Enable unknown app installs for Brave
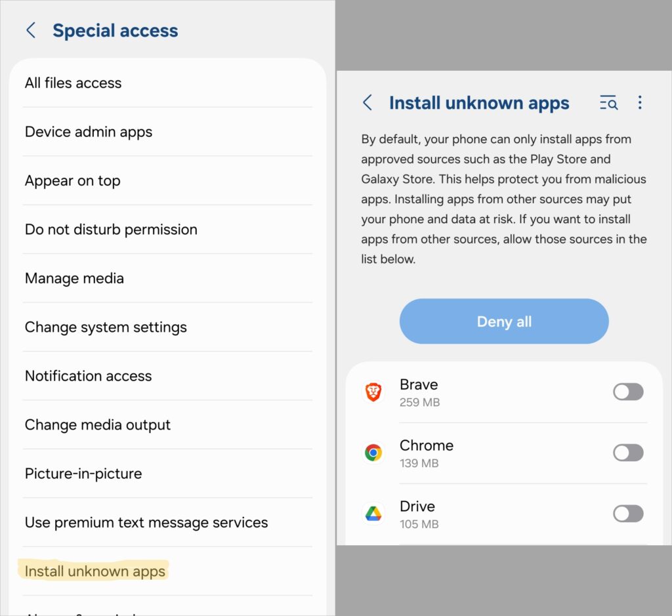This screenshot has height=616, width=672. coord(628,392)
